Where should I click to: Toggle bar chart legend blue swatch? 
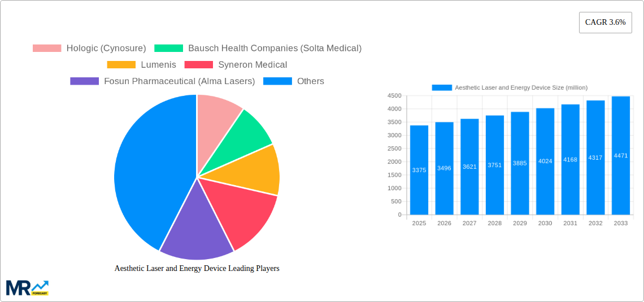(442, 87)
